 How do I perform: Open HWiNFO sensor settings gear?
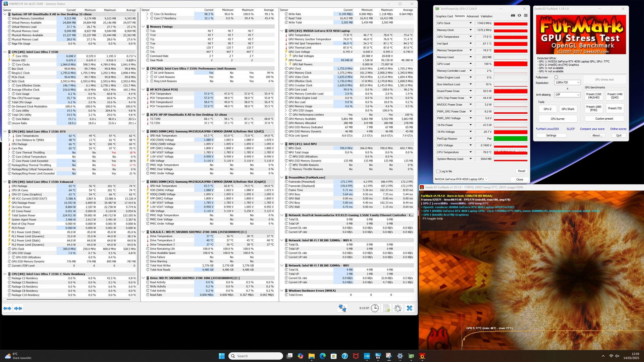coord(398,308)
